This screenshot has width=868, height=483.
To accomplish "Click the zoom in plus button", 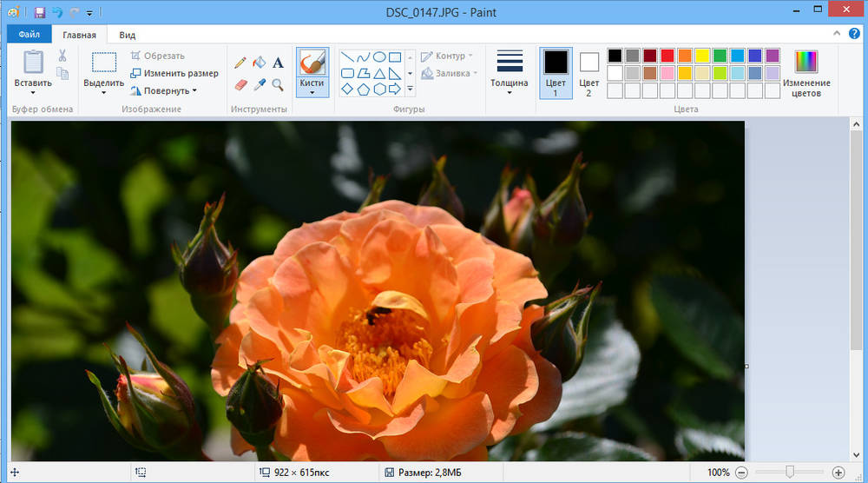I will (x=838, y=473).
